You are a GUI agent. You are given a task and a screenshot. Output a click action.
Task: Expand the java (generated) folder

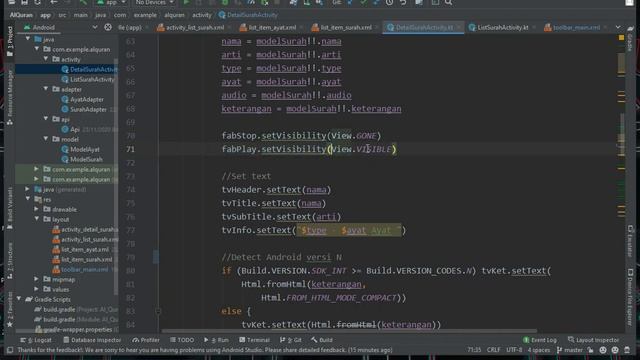(x=27, y=189)
